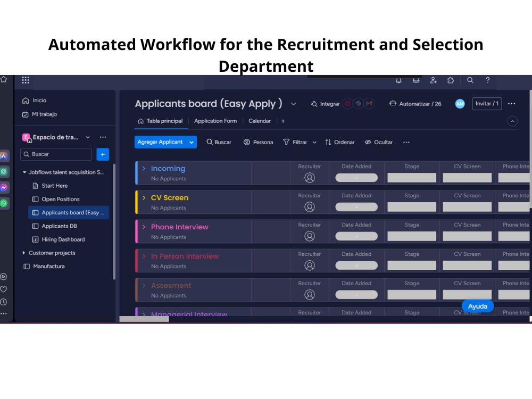Open notifications bell icon

tap(398, 80)
